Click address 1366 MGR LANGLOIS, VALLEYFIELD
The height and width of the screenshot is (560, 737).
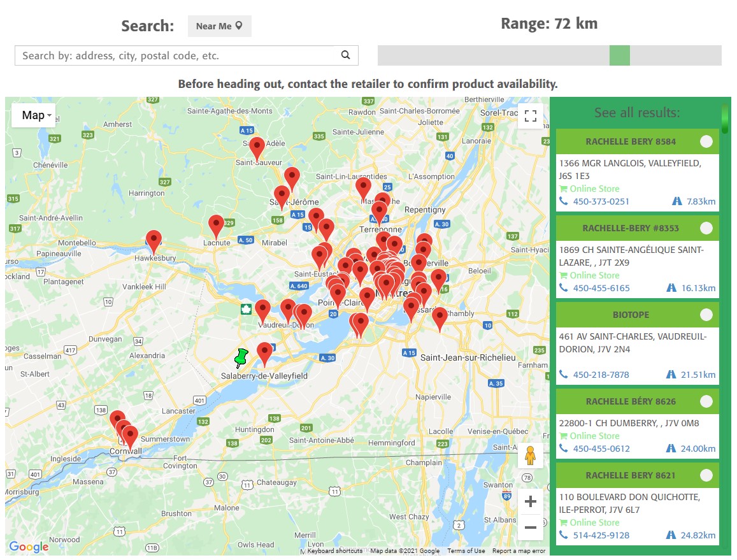coord(630,169)
